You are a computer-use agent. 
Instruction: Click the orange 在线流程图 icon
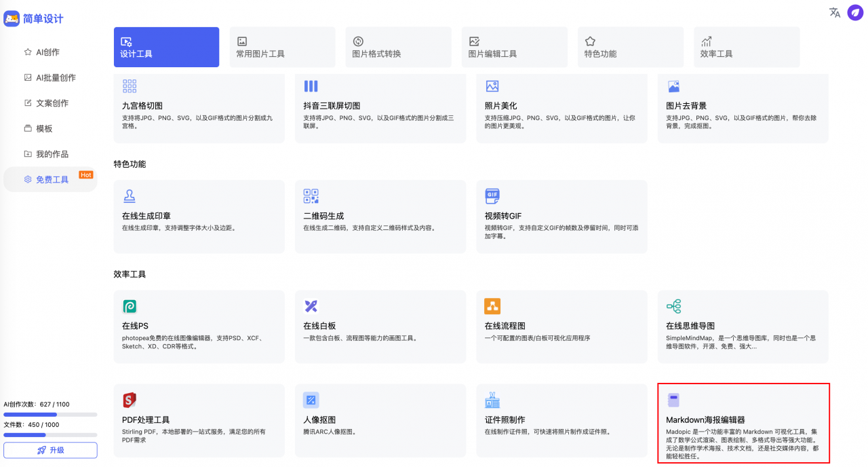click(492, 306)
